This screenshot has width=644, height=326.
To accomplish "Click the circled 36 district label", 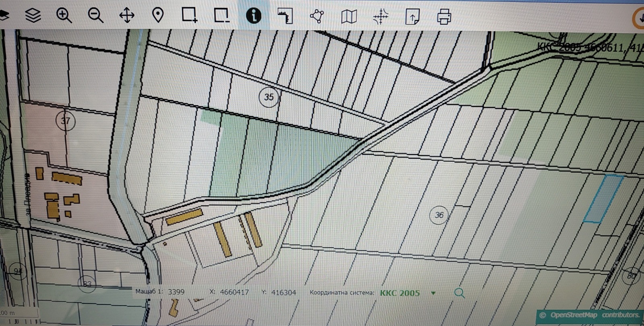I will point(439,215).
